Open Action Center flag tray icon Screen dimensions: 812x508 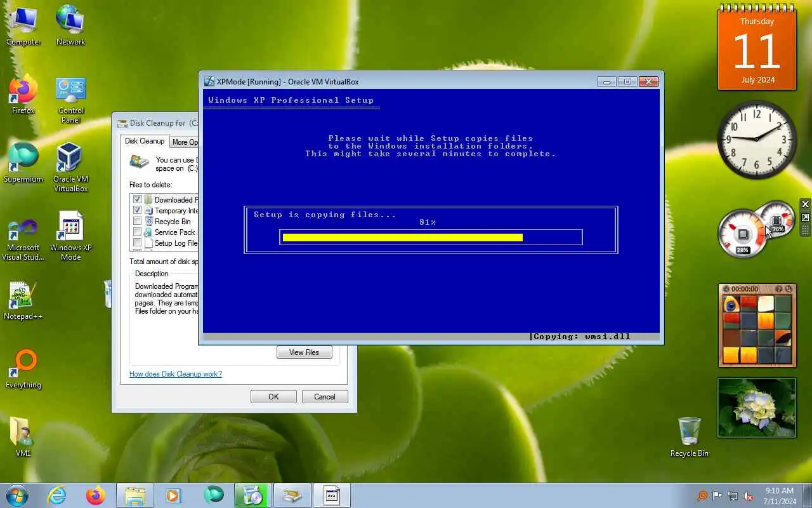[717, 496]
